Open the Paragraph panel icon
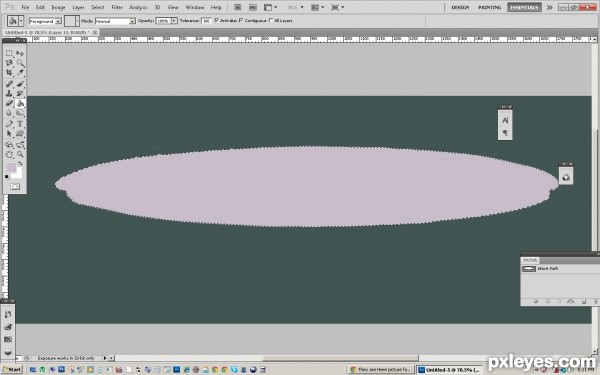The width and height of the screenshot is (600, 375). [505, 133]
